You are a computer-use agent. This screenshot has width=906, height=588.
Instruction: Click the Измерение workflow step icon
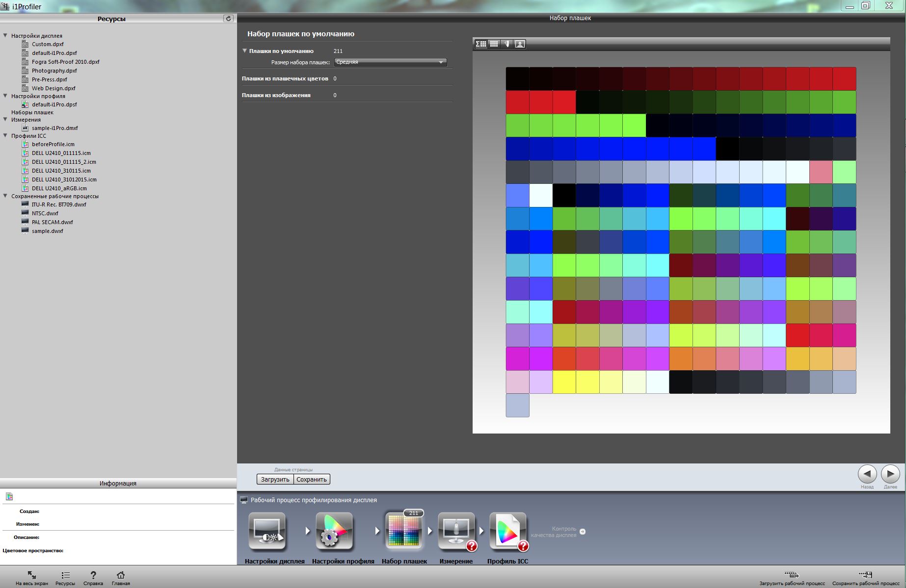coord(456,532)
